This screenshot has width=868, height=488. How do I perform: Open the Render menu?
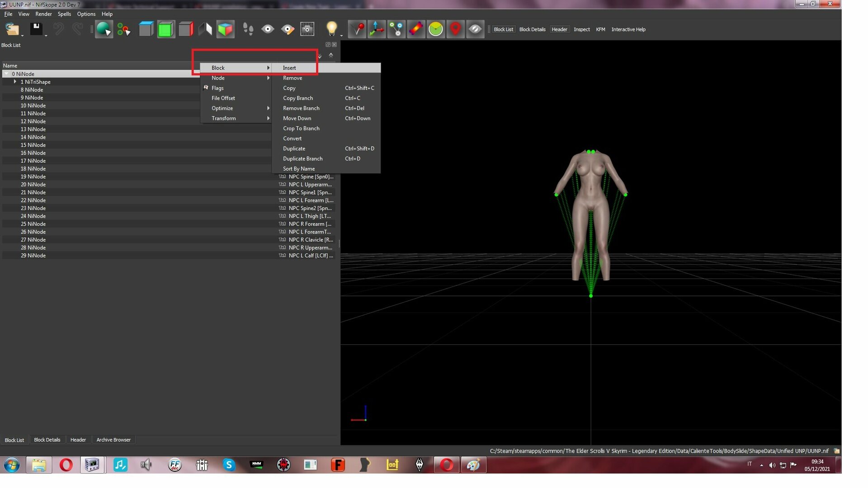pos(43,14)
